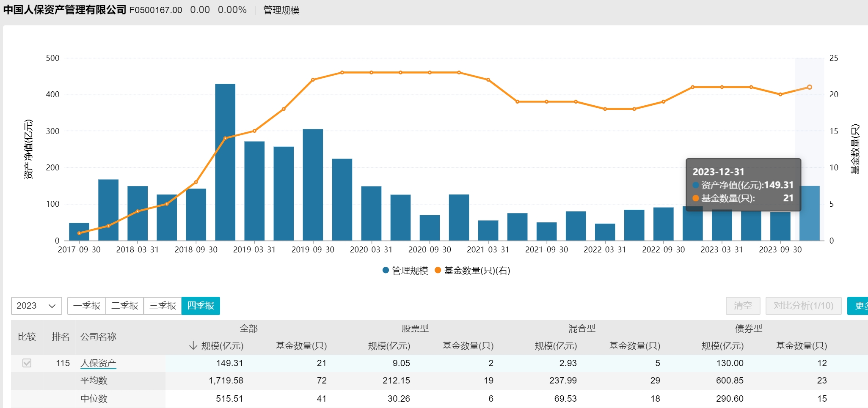The height and width of the screenshot is (408, 868).
Task: Click the 混合型 group header
Action: tap(582, 329)
